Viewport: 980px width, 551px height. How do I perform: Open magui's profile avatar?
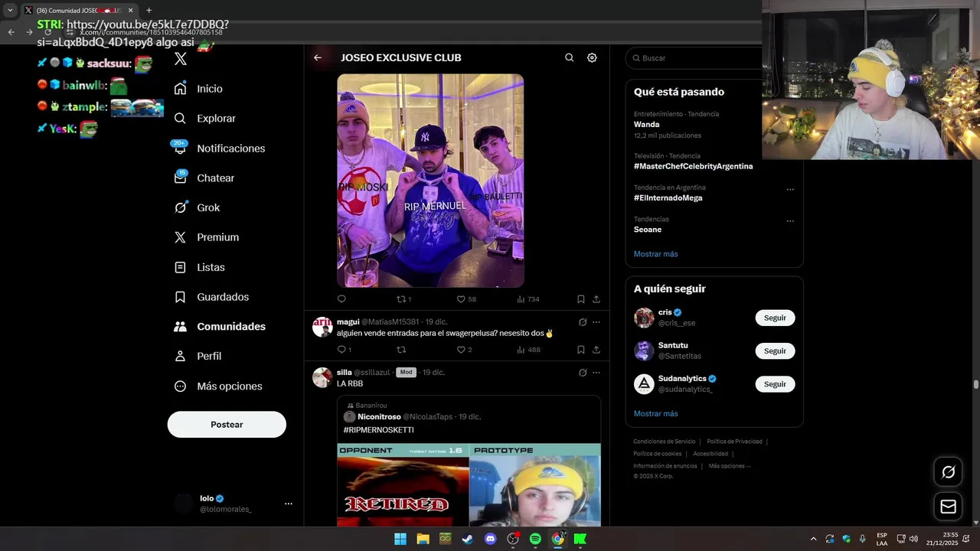(322, 327)
